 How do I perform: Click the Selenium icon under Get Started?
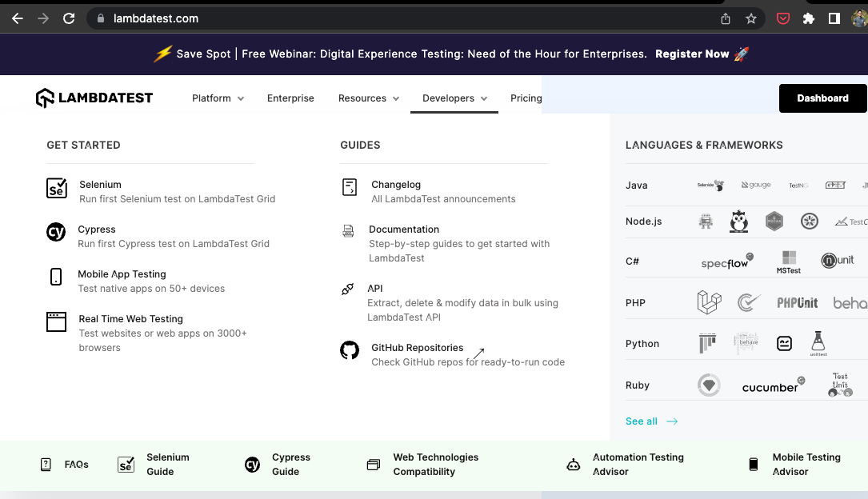click(56, 188)
